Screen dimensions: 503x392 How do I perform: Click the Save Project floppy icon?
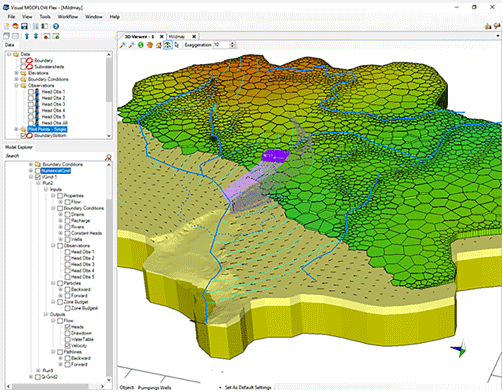tap(24, 26)
